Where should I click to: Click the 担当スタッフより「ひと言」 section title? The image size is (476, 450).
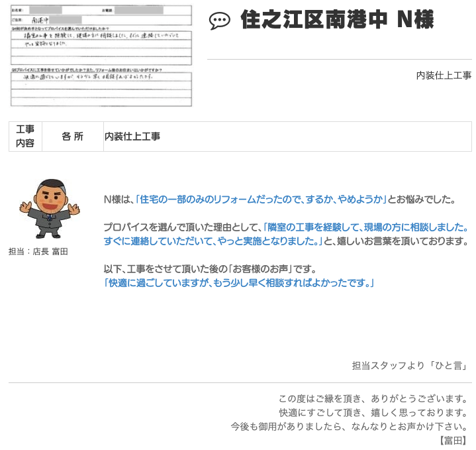[x=410, y=366]
